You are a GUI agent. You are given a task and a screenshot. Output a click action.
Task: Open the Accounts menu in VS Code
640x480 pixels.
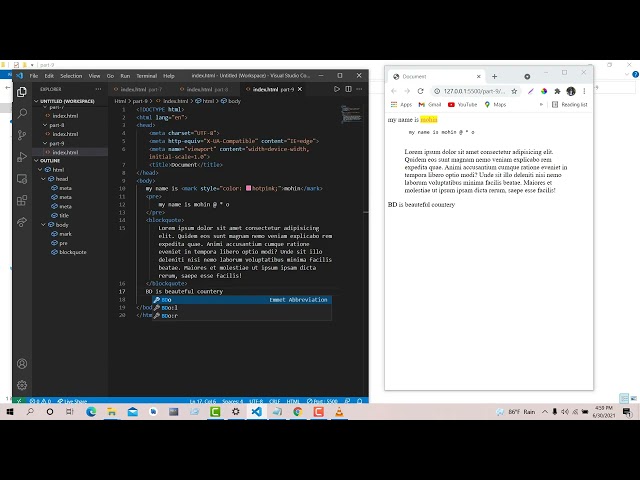click(22, 364)
